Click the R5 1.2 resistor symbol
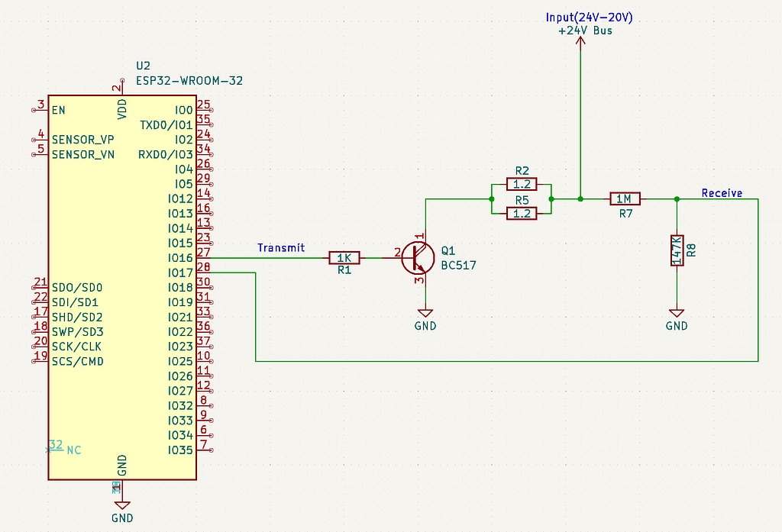Viewport: 782px width, 532px height. (522, 213)
